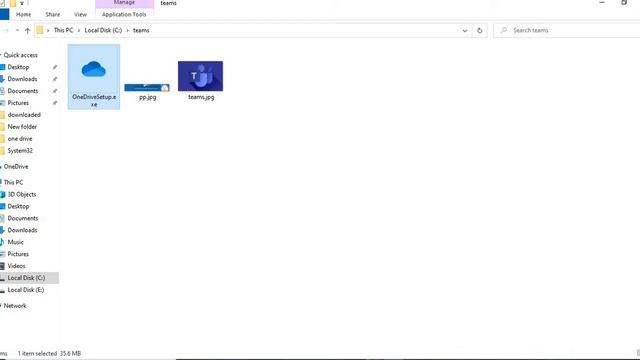Click the title bar folder icon
The height and width of the screenshot is (360, 640).
point(13,3)
